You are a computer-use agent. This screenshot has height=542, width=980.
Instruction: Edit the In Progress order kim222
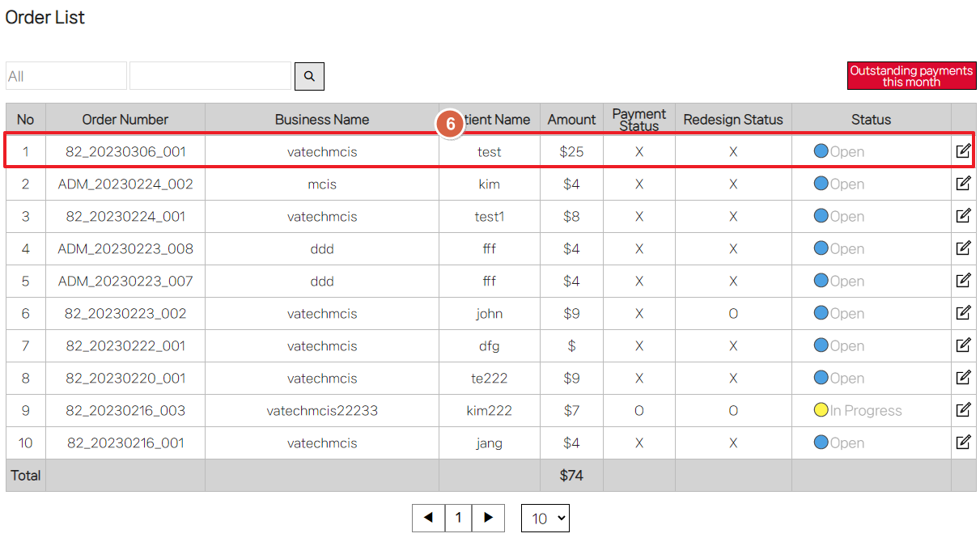pyautogui.click(x=963, y=410)
